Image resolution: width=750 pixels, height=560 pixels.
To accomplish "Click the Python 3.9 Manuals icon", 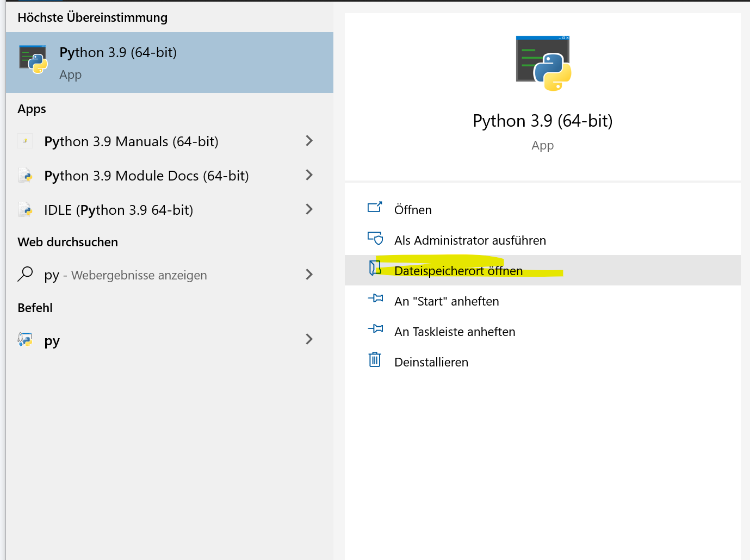I will [x=25, y=141].
